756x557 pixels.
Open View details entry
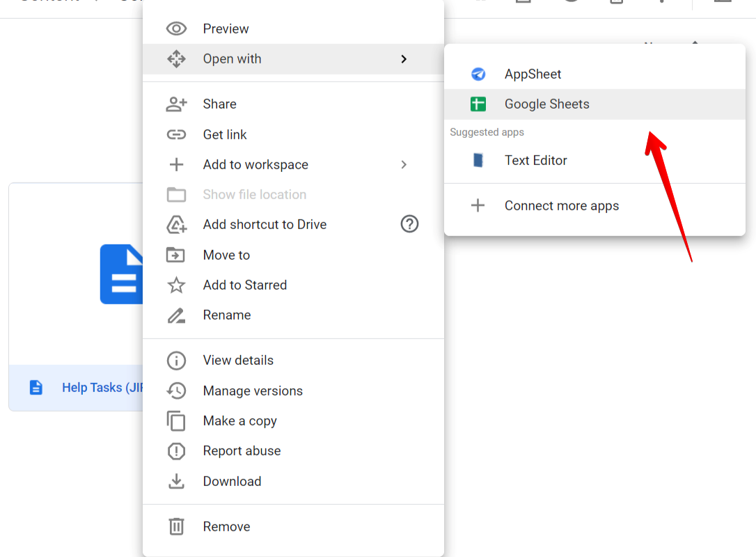click(237, 360)
